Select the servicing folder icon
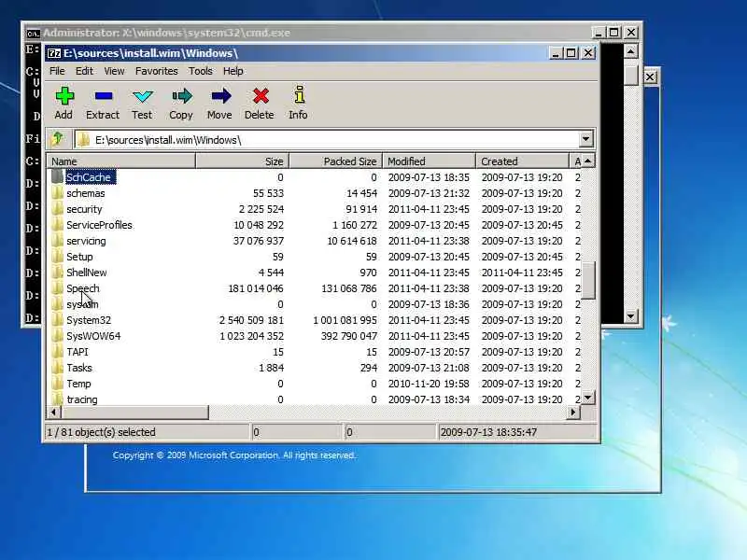The image size is (747, 560). click(x=57, y=241)
